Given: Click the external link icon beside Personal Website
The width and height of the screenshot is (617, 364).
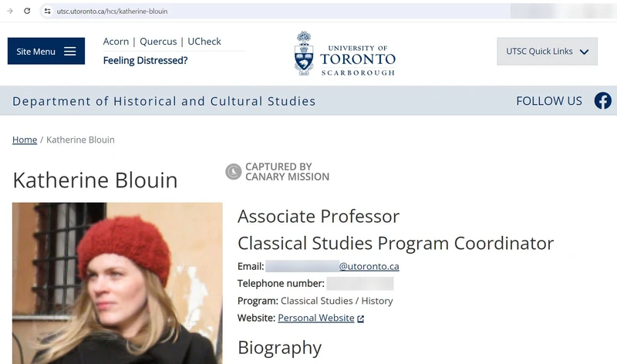Looking at the screenshot, I should 360,318.
